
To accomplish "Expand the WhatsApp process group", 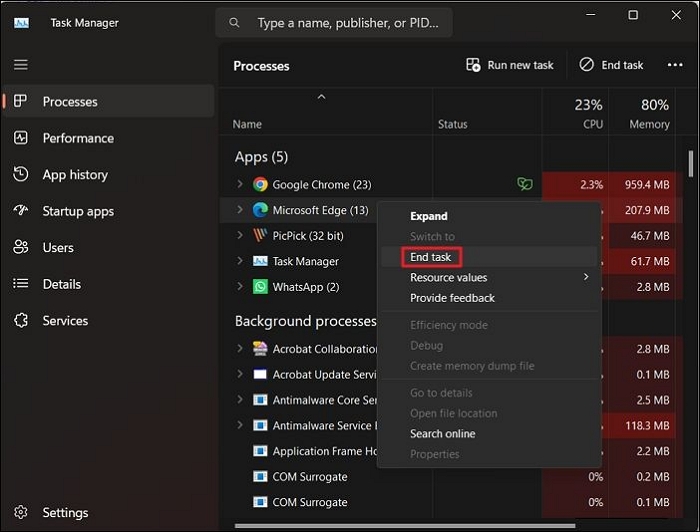I will click(240, 287).
